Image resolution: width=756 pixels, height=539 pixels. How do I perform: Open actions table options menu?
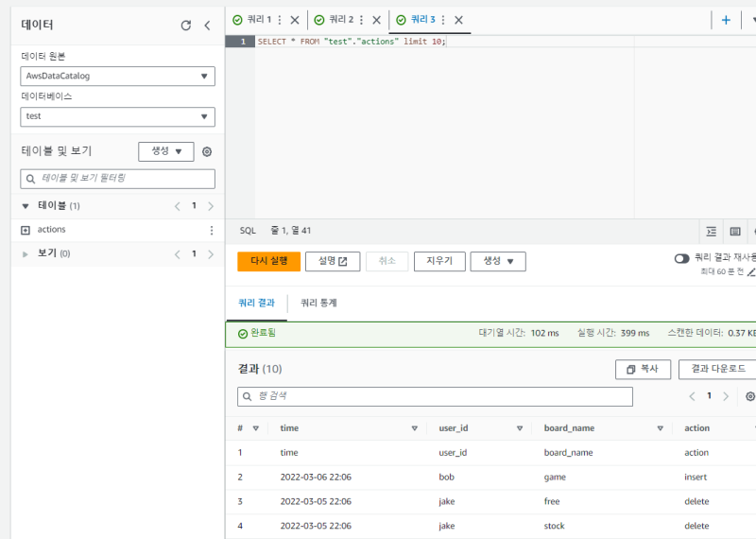point(211,230)
